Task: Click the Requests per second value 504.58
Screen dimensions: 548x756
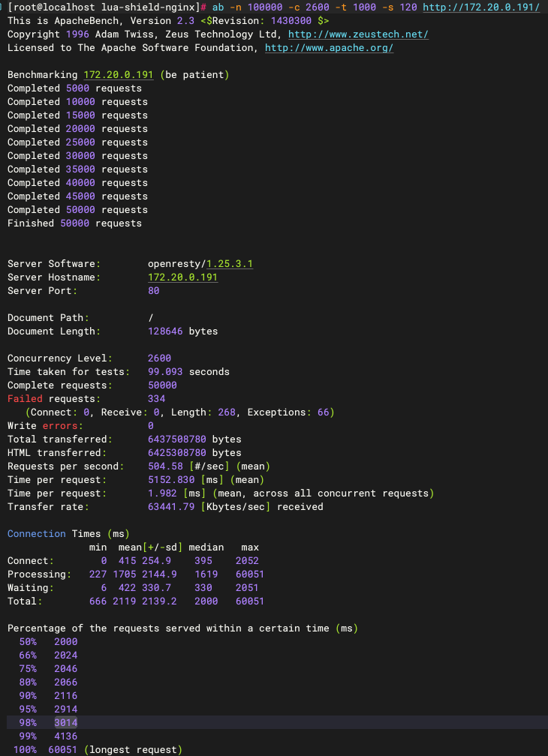Action: click(x=165, y=466)
